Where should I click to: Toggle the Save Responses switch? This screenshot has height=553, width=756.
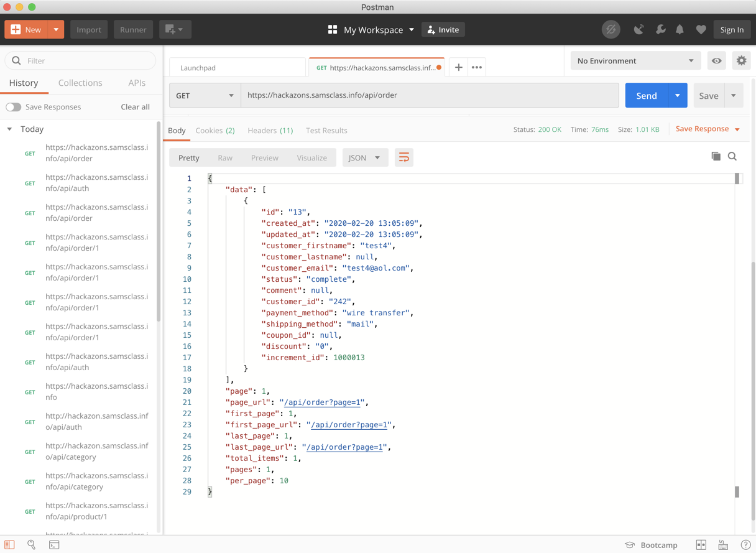(x=14, y=107)
